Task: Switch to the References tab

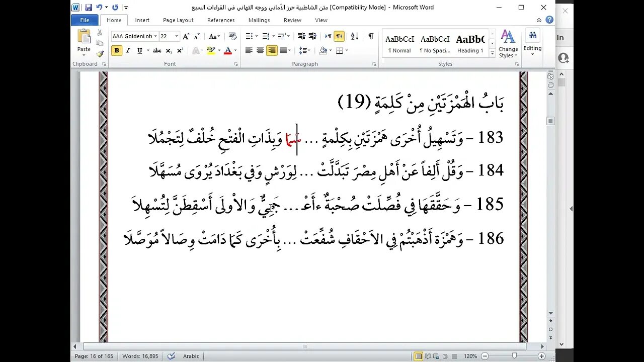Action: tap(221, 20)
